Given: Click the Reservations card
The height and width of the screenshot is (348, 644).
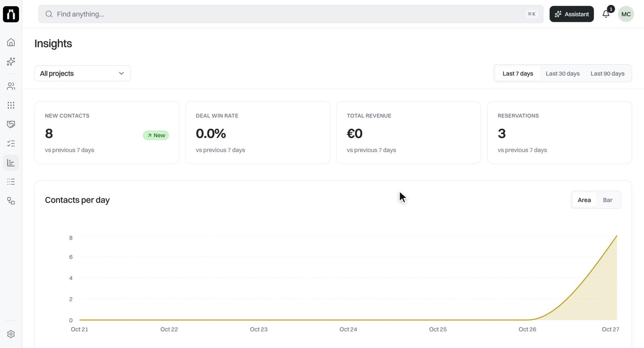Looking at the screenshot, I should (559, 132).
